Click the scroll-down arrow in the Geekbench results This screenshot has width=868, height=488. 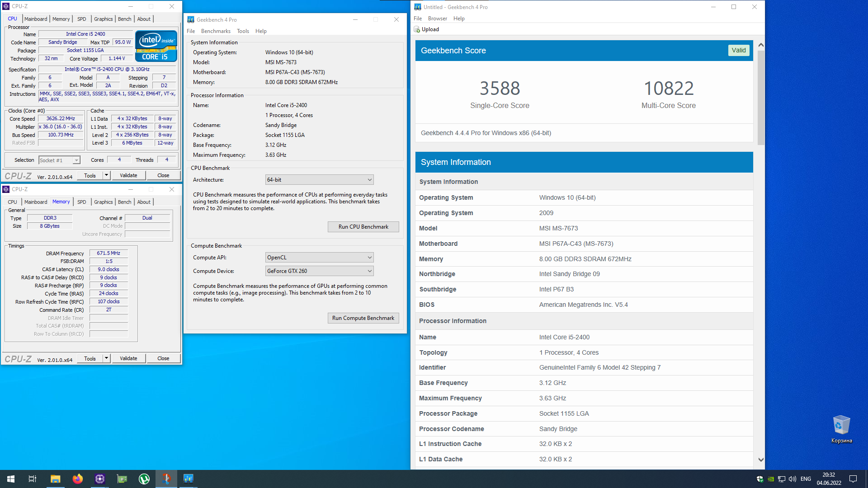point(761,460)
